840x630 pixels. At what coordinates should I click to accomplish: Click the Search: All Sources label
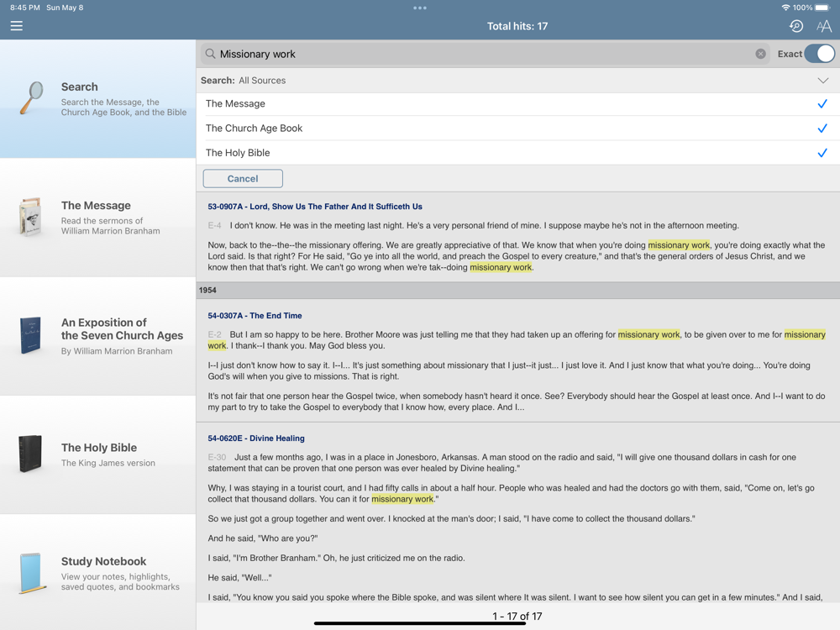pos(244,81)
